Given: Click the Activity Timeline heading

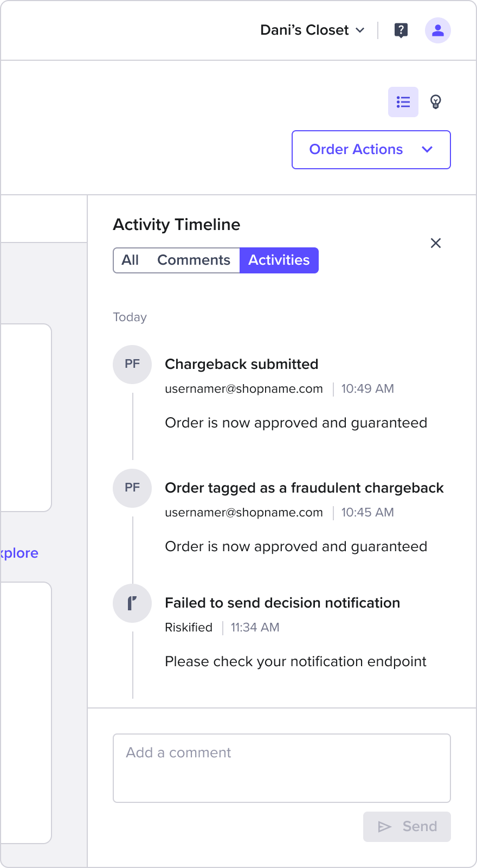Looking at the screenshot, I should point(177,225).
